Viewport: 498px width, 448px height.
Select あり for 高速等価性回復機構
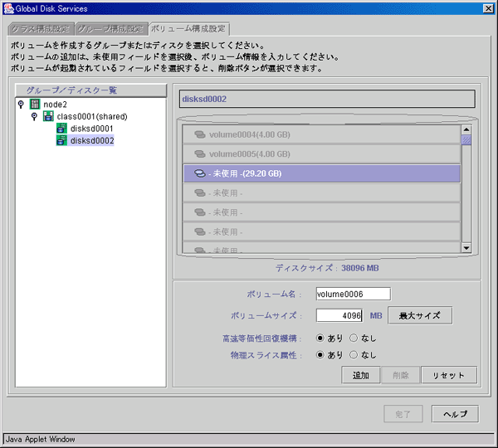tap(320, 338)
